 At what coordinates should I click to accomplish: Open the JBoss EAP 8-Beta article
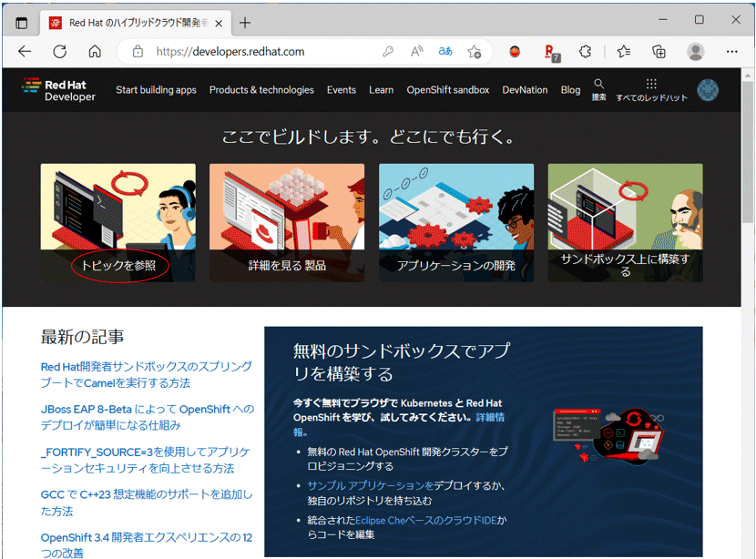coord(147,417)
